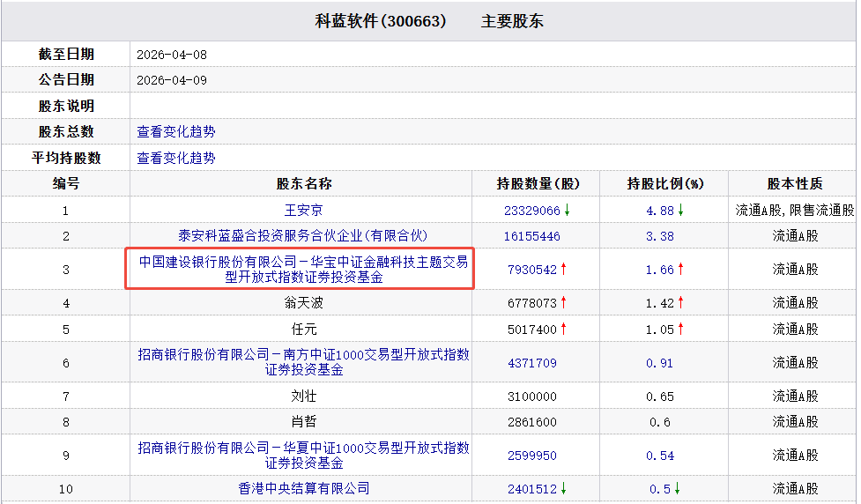Click shareholding quantity 16155446
861x504 pixels.
coord(531,237)
